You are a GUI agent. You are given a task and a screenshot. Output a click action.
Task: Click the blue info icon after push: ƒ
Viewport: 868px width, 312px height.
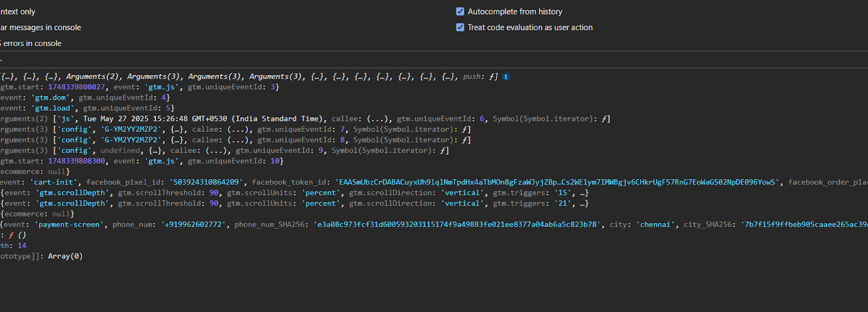[506, 77]
